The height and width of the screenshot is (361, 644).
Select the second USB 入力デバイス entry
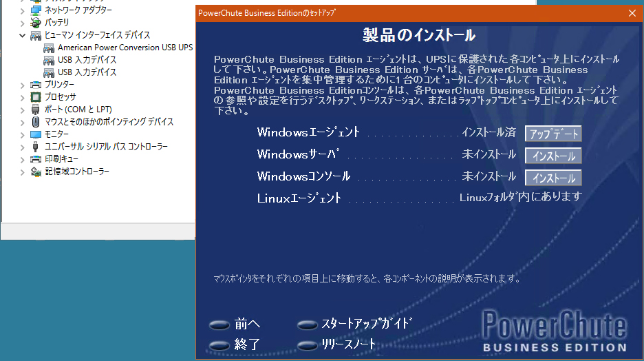click(87, 72)
